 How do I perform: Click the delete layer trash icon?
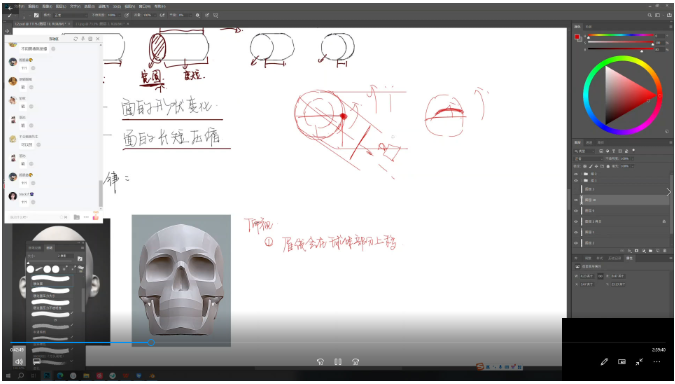664,251
